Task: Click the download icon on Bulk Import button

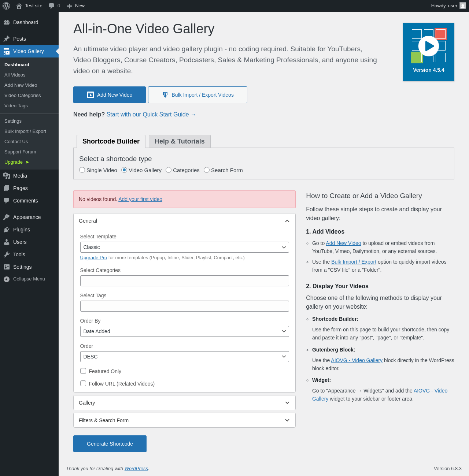Action: coord(165,95)
